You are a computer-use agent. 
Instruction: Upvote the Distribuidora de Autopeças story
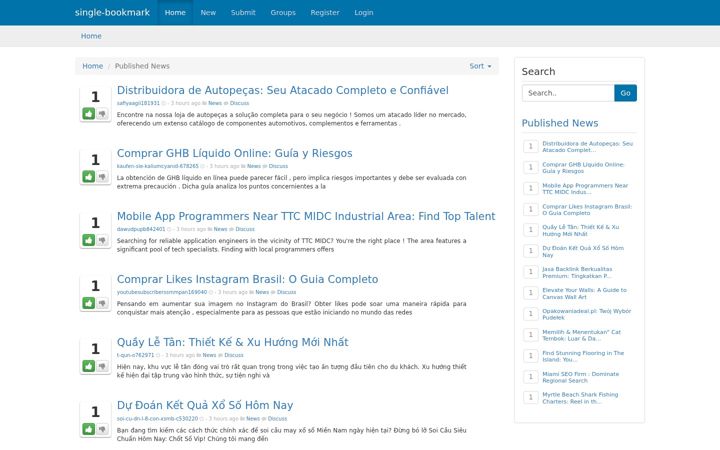click(89, 113)
